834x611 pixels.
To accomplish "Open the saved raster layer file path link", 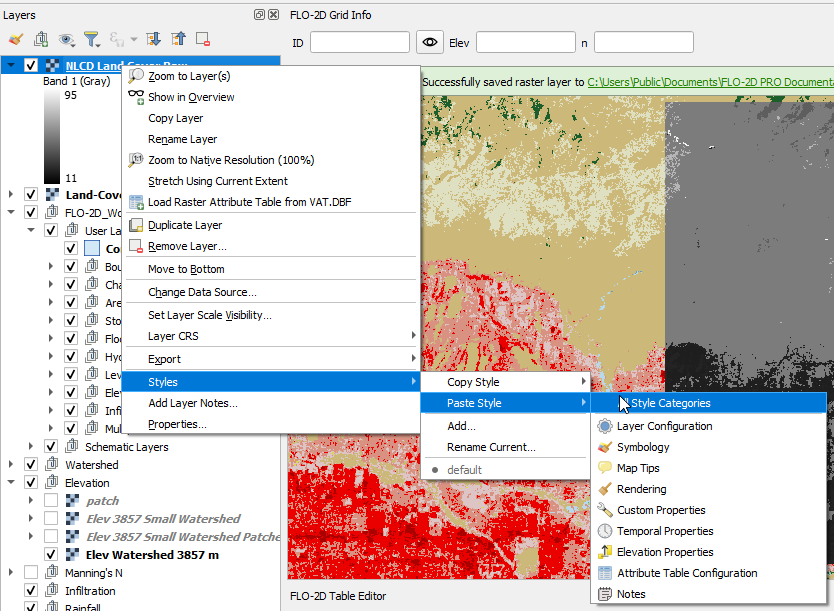I will click(x=710, y=82).
